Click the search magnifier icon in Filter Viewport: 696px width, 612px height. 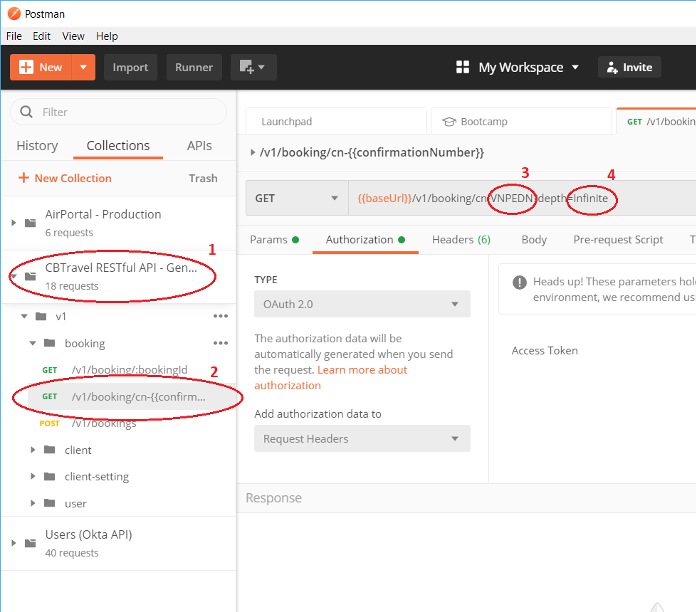coord(26,112)
